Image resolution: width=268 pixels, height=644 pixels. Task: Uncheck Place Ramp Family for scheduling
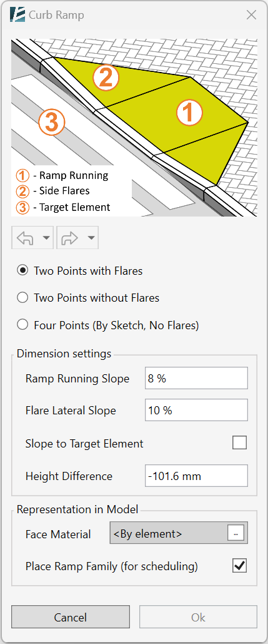pos(240,566)
